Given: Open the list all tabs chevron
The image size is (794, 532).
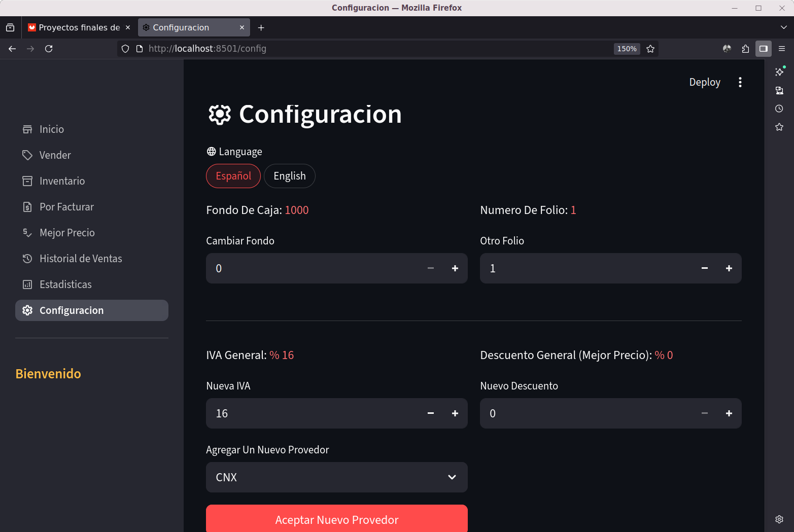Looking at the screenshot, I should coord(783,27).
